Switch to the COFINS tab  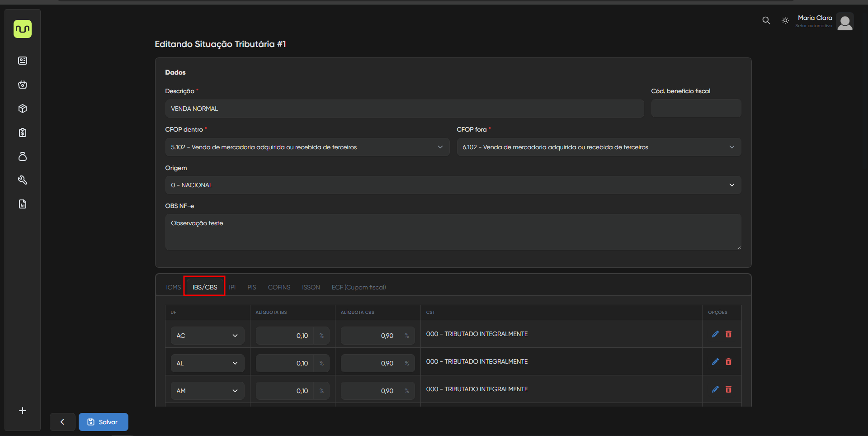coord(279,287)
